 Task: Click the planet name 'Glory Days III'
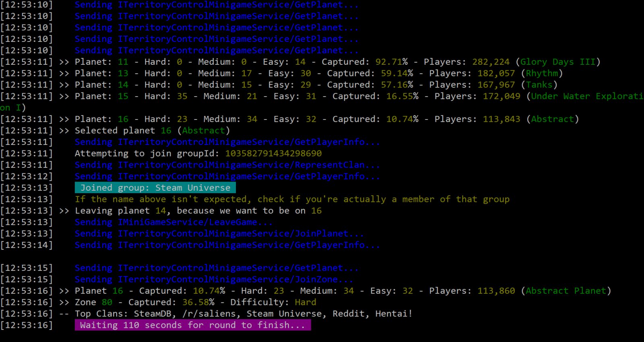tap(557, 62)
